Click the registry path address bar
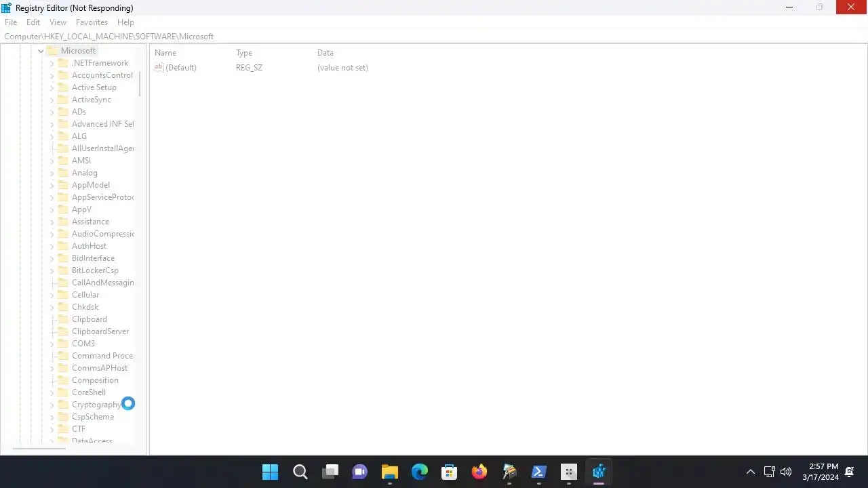The height and width of the screenshot is (488, 868). pos(434,37)
